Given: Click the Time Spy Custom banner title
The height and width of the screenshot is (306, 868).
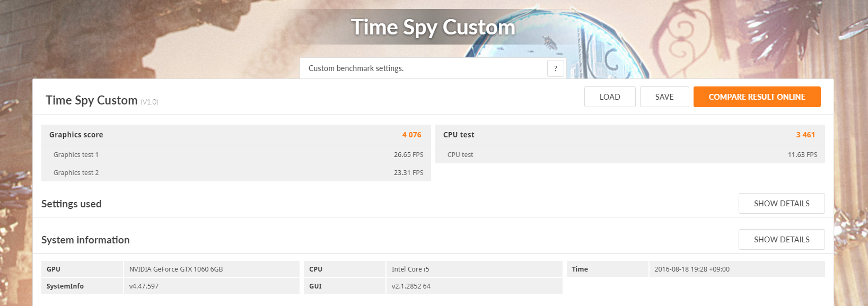Looking at the screenshot, I should click(433, 27).
